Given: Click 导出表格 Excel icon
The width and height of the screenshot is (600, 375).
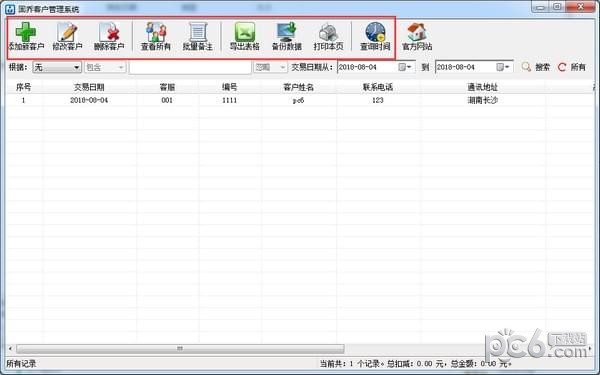Looking at the screenshot, I should pyautogui.click(x=245, y=32).
